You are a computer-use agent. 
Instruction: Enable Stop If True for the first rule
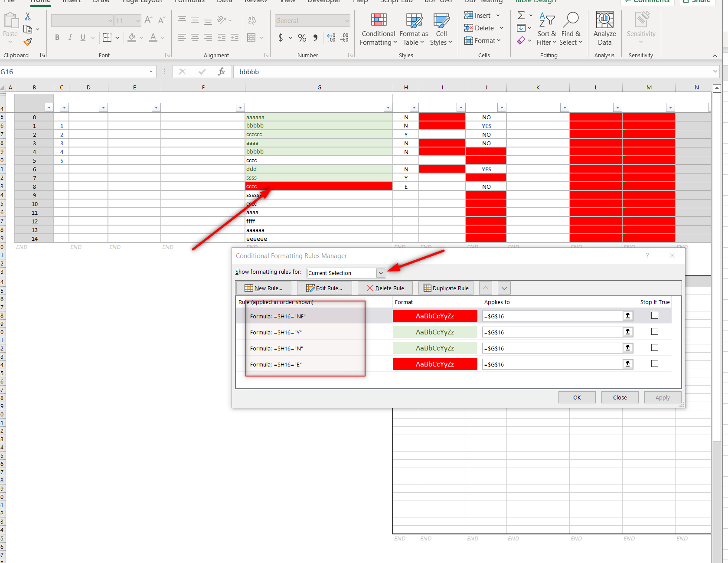coord(654,315)
